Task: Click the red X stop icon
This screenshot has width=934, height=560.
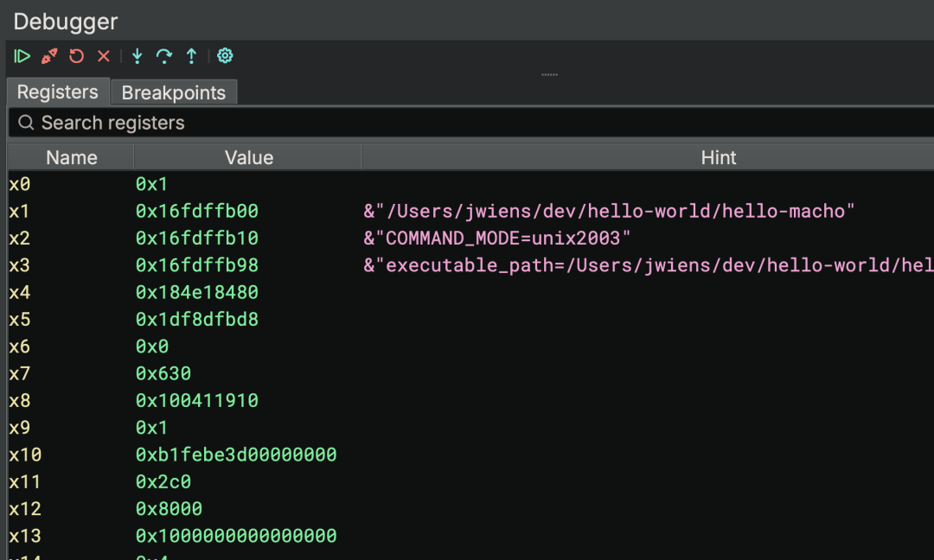Action: tap(104, 56)
